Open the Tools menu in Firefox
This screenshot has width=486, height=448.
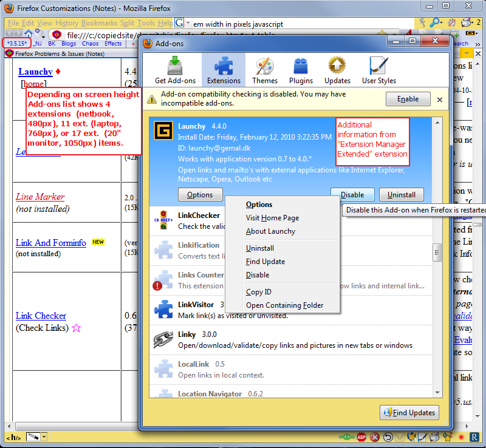coord(146,23)
